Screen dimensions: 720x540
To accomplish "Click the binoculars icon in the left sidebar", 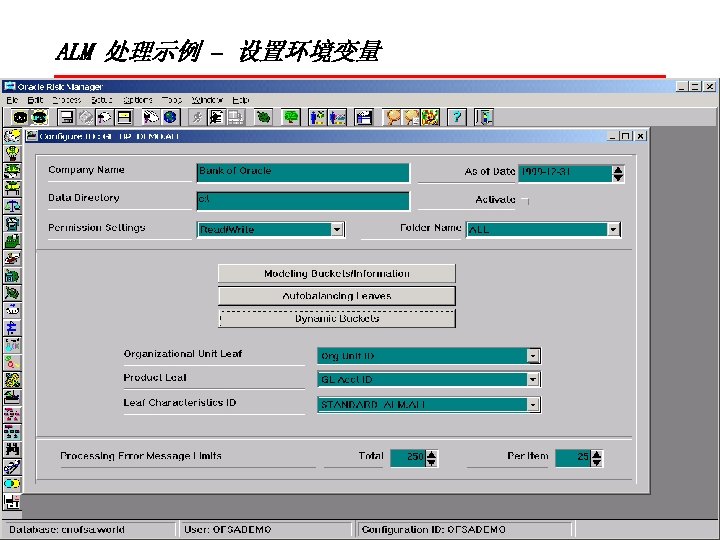I will pos(12,448).
